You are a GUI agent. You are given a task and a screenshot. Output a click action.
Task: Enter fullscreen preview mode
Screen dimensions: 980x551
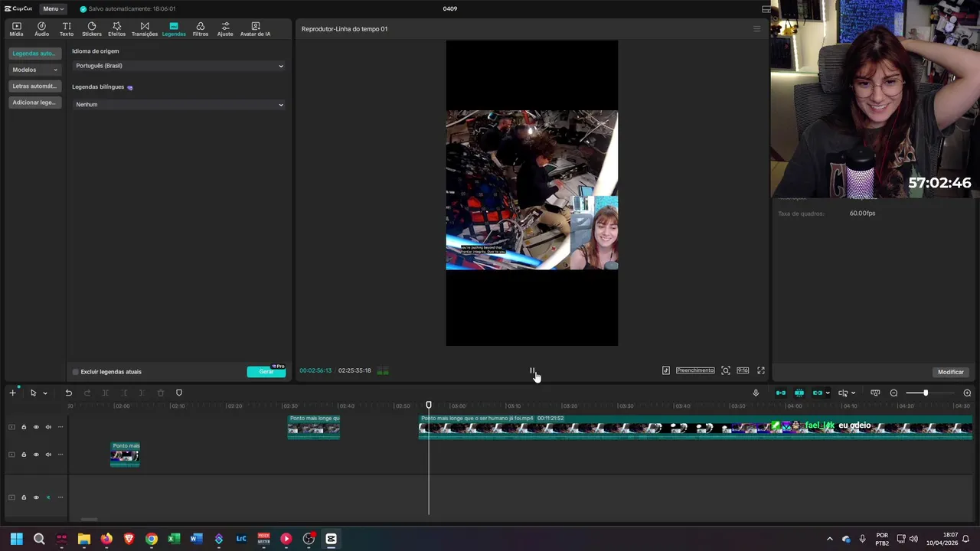pyautogui.click(x=761, y=370)
